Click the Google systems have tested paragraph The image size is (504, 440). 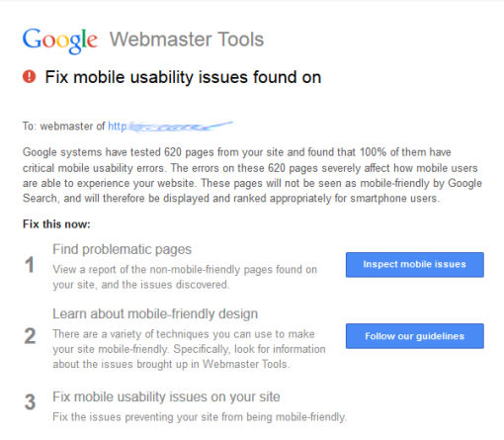(x=252, y=175)
